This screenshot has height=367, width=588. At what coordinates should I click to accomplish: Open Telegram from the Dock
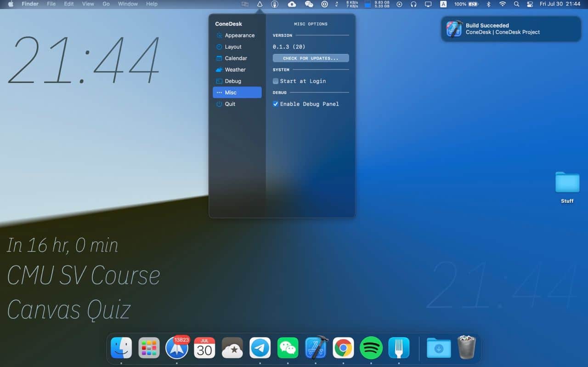tap(260, 348)
